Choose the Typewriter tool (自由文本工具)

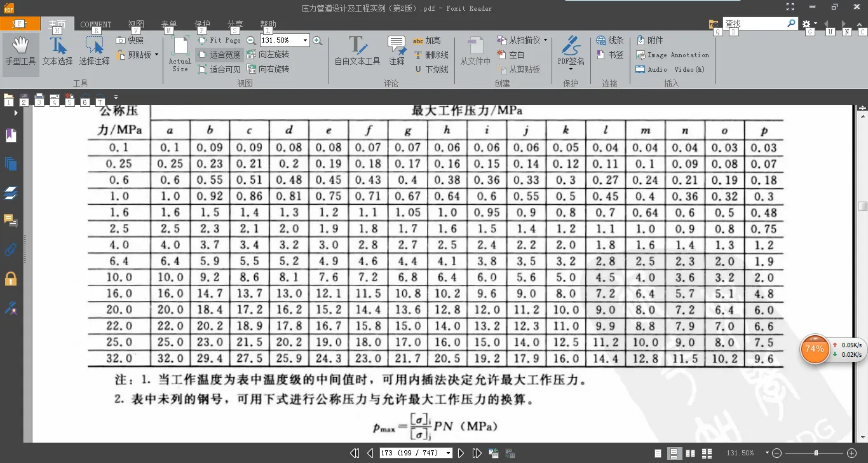pos(357,52)
